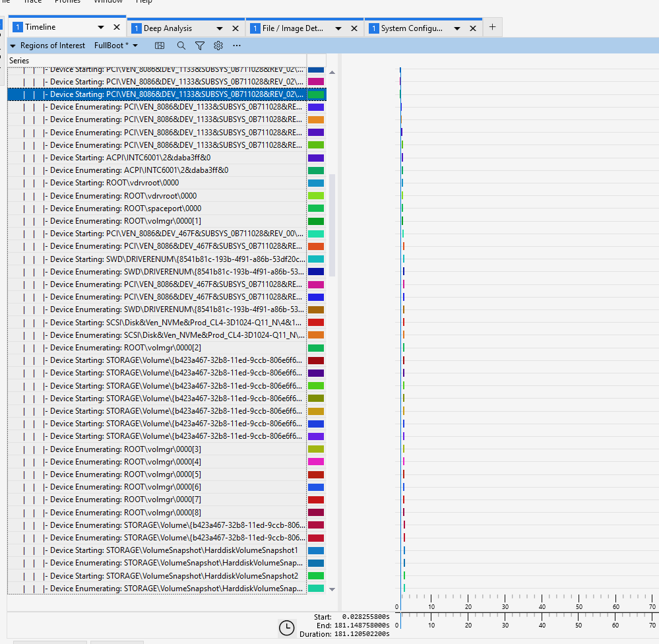Click the search magnifier icon
659x644 pixels.
181,46
